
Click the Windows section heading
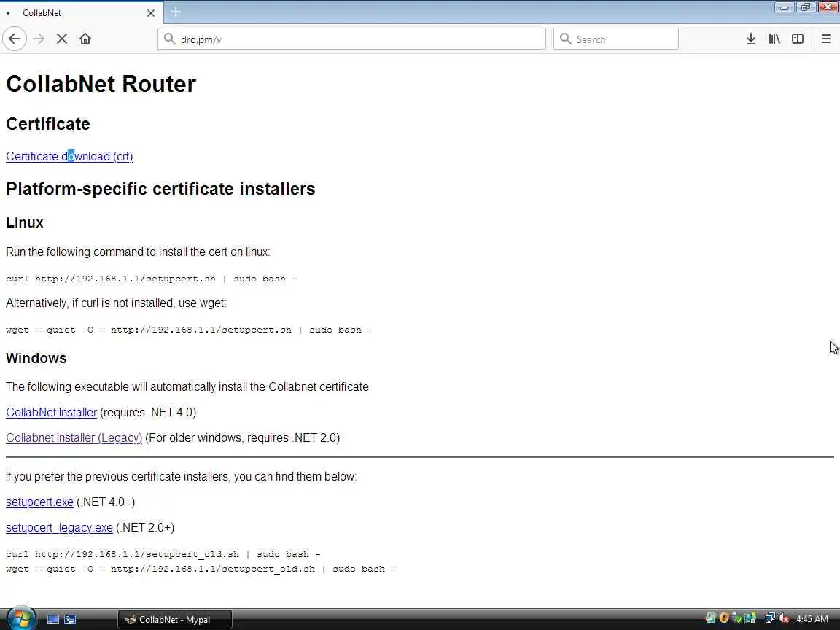pos(36,359)
